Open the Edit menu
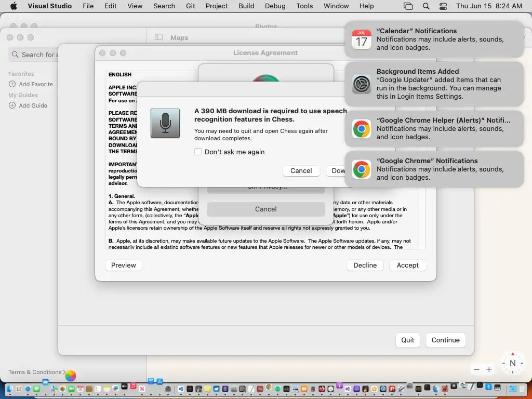 click(110, 6)
